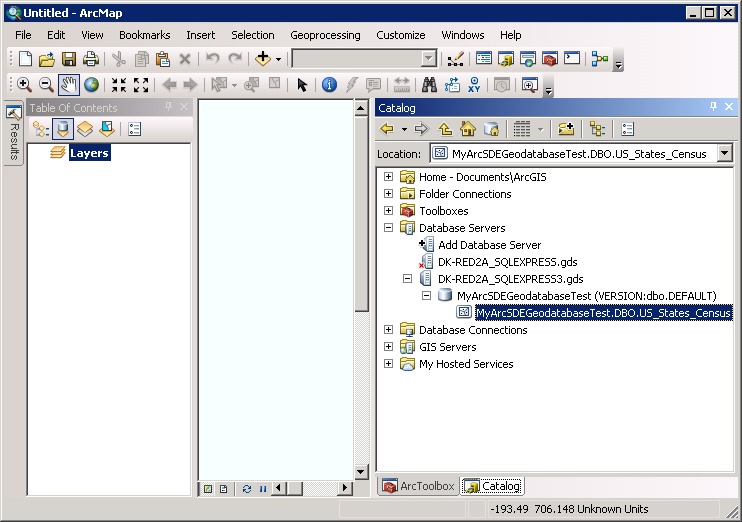Toggle List By Source view
The height and width of the screenshot is (522, 742).
[63, 129]
